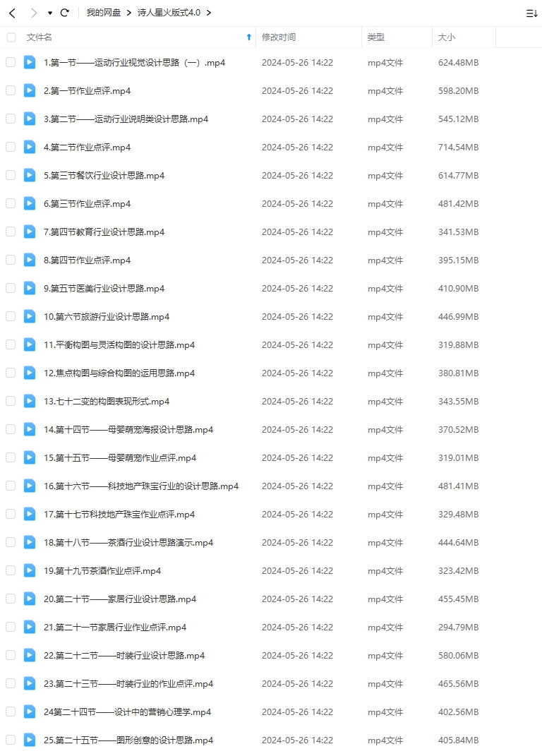Click the chevron after 我的网盘
The height and width of the screenshot is (756, 542).
pyautogui.click(x=128, y=13)
